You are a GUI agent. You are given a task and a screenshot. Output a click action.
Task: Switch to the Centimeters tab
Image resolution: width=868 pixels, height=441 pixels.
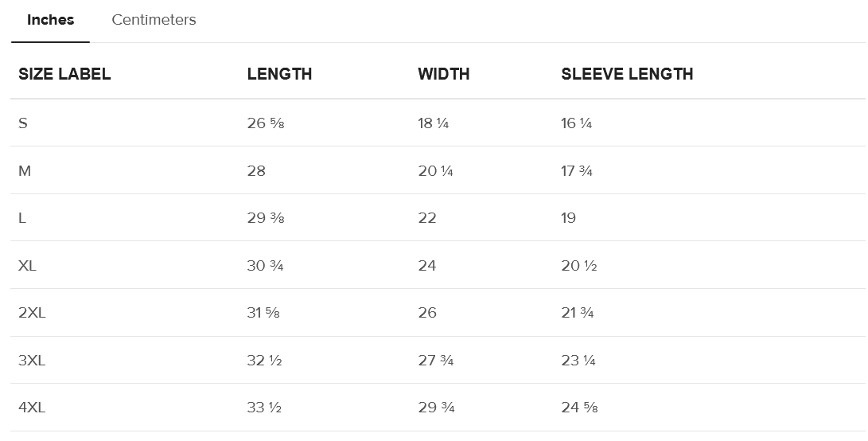coord(154,20)
